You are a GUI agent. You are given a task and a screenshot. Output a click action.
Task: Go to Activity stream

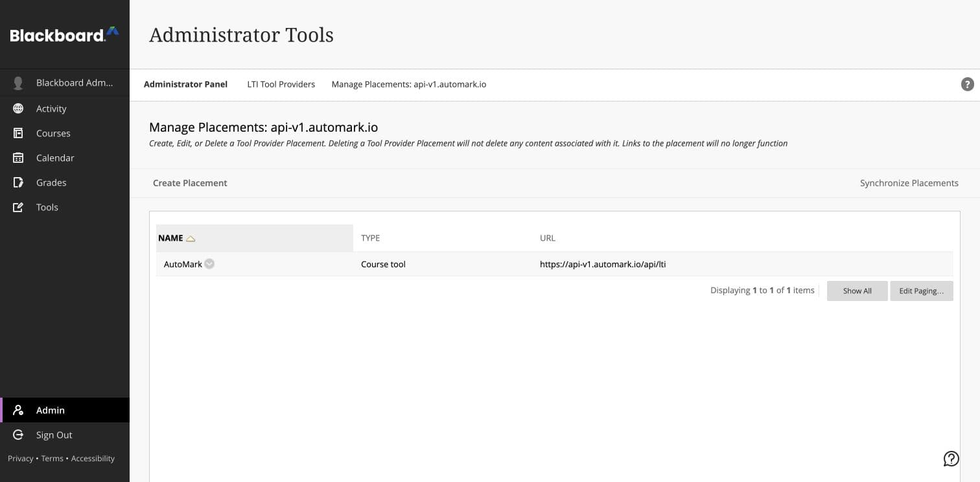[x=51, y=108]
